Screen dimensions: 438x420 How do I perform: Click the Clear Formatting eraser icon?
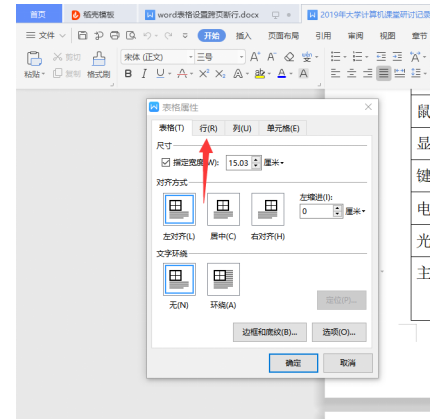pyautogui.click(x=289, y=57)
